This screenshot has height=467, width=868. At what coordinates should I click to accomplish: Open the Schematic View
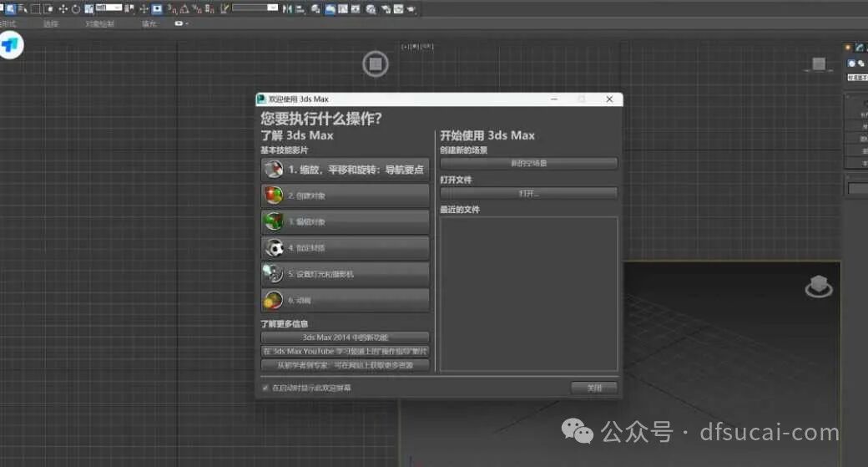click(356, 9)
